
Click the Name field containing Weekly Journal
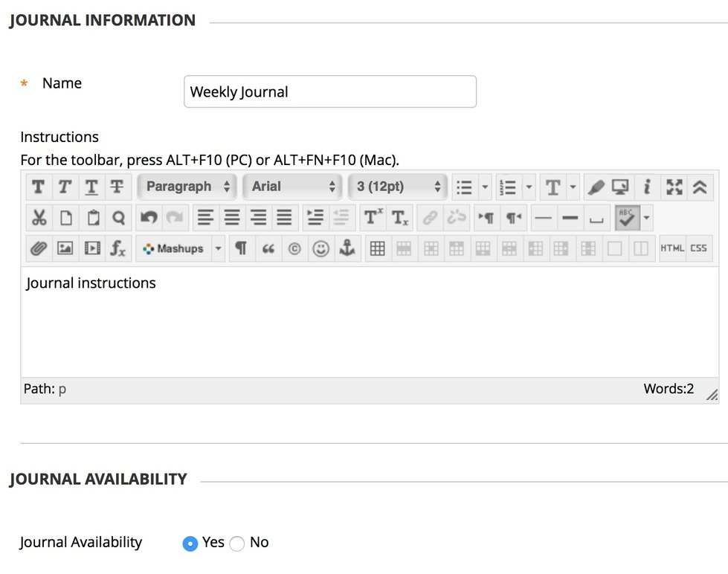point(329,92)
